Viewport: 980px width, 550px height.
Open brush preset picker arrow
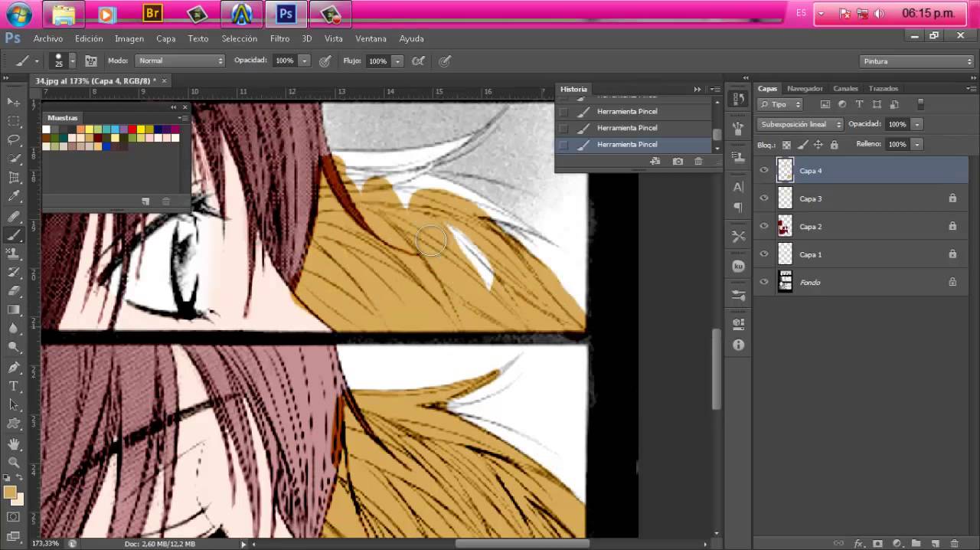[73, 61]
